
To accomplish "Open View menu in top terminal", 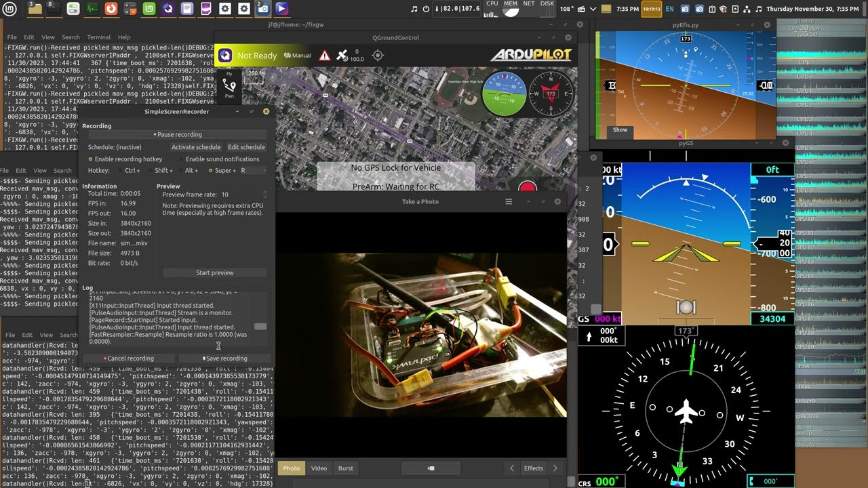I will click(48, 37).
